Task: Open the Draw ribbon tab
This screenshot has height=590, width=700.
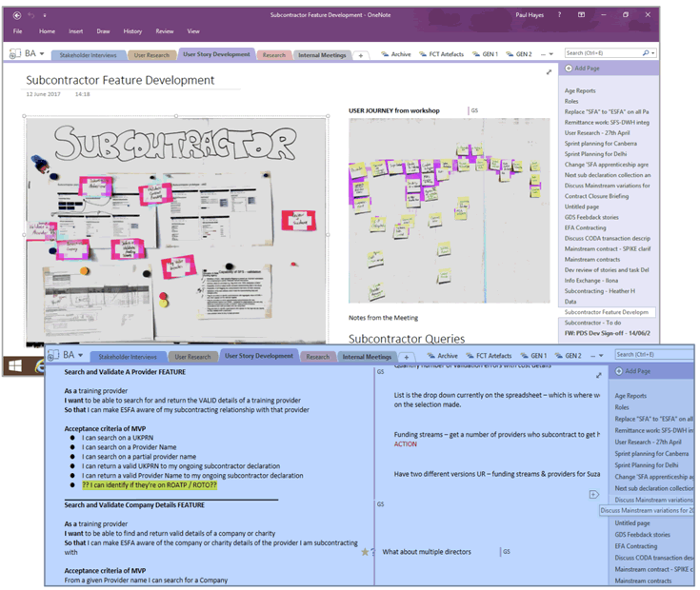Action: pyautogui.click(x=103, y=31)
